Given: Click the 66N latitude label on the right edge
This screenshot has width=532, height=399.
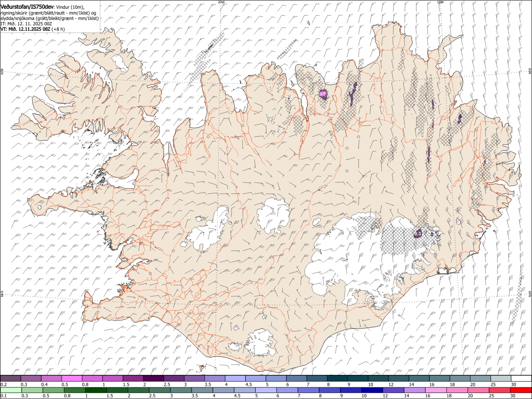Looking at the screenshot, I should (530, 71).
